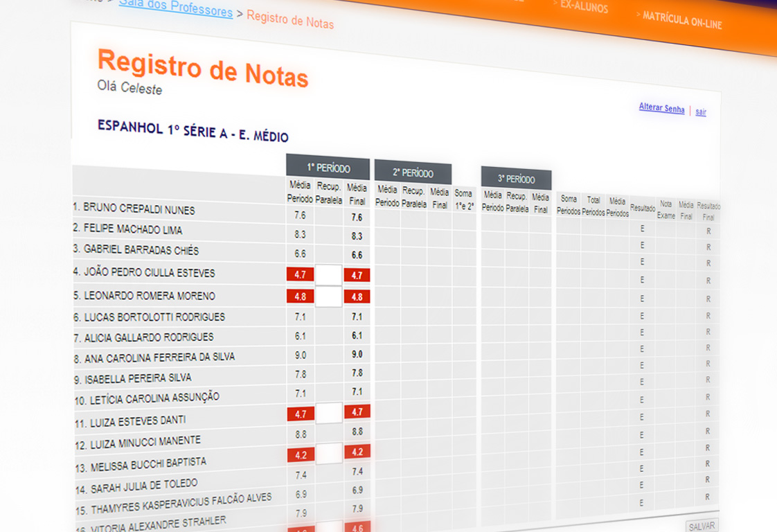Focus Recup. Paralela field for Leonardo Romera Moreno
Image resolution: width=777 pixels, height=532 pixels.
click(x=329, y=296)
